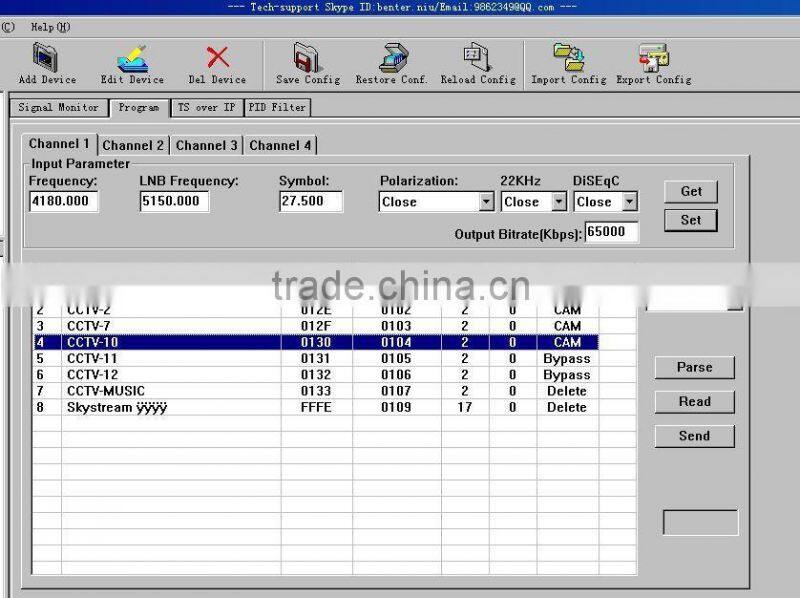Expand the 22KHz dropdown
The width and height of the screenshot is (800, 598).
556,202
